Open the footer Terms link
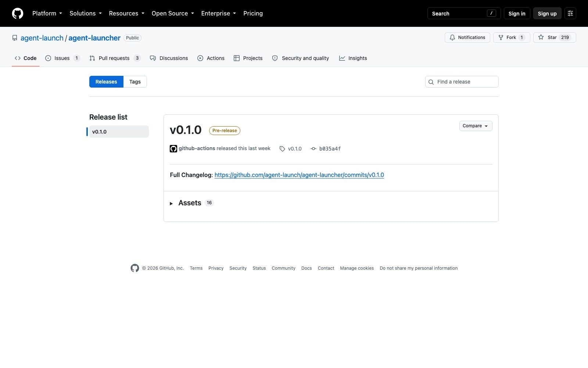This screenshot has width=588, height=368. point(196,268)
